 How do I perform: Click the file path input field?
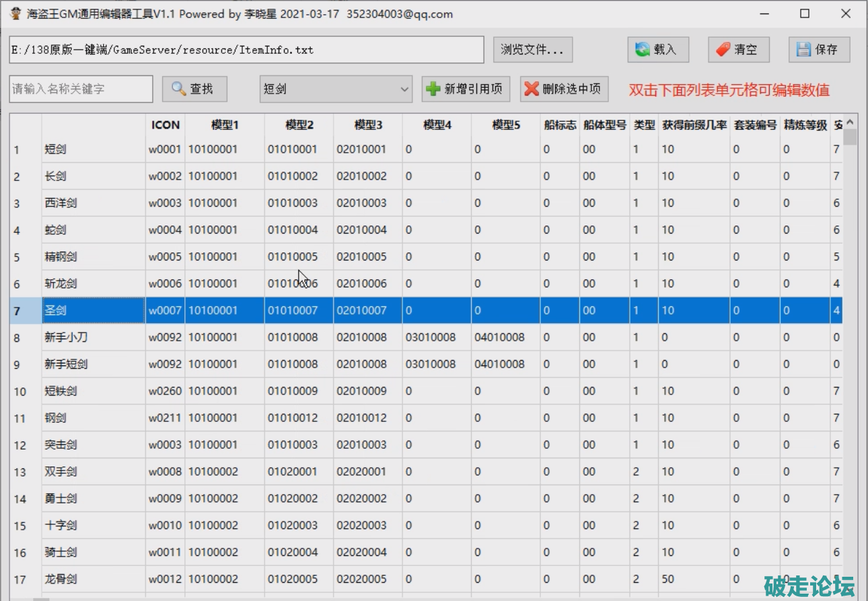point(246,50)
